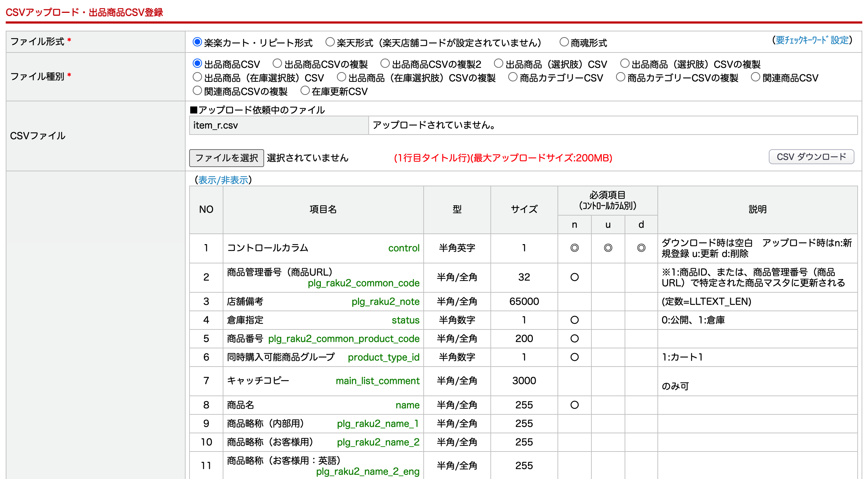The image size is (868, 479).
Task: Select 楽天形式 file format radio
Action: point(330,42)
